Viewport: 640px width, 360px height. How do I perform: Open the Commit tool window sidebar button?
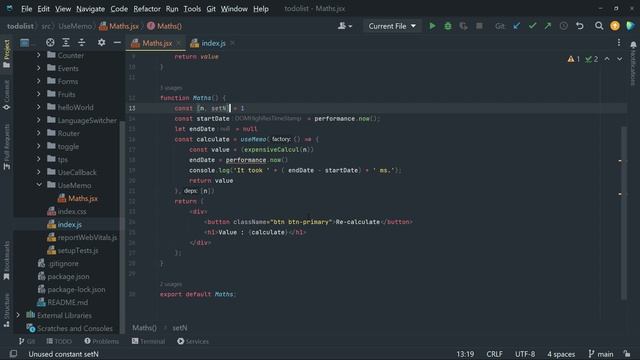tap(7, 96)
